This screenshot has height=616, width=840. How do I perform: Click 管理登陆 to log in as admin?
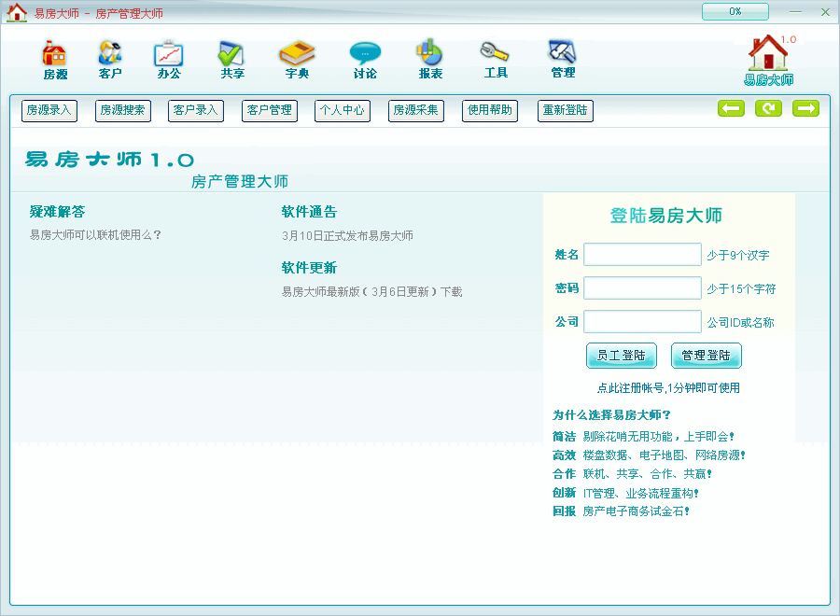click(706, 356)
